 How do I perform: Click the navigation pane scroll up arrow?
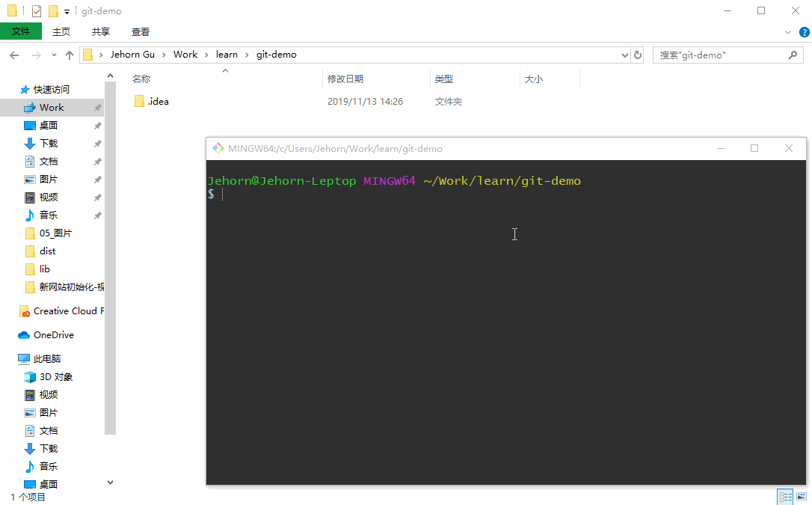[111, 76]
